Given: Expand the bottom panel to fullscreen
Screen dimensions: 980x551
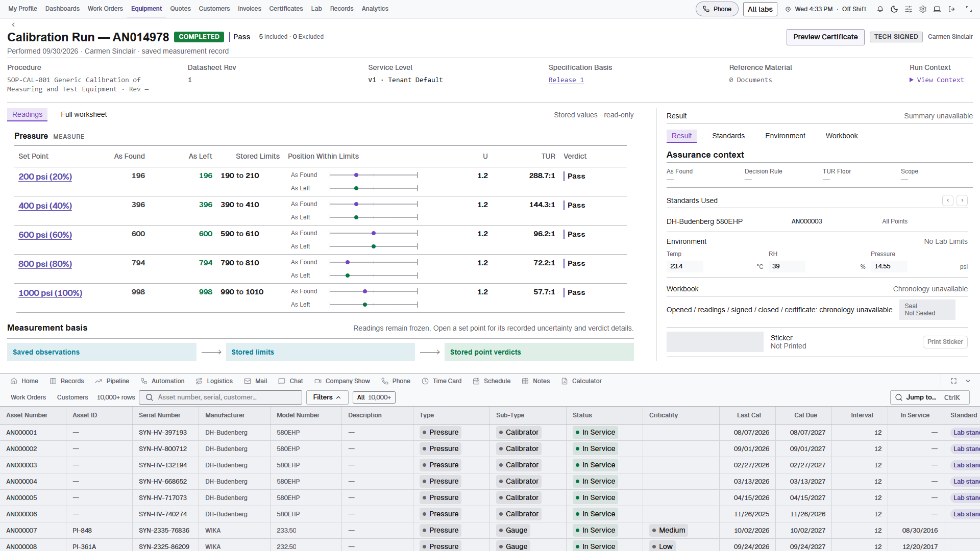Looking at the screenshot, I should tap(953, 381).
